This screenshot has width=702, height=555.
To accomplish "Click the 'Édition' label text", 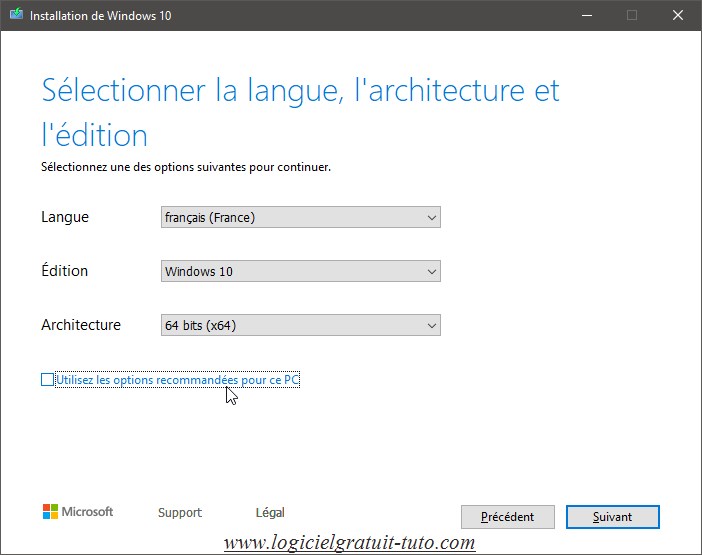I will tap(64, 270).
